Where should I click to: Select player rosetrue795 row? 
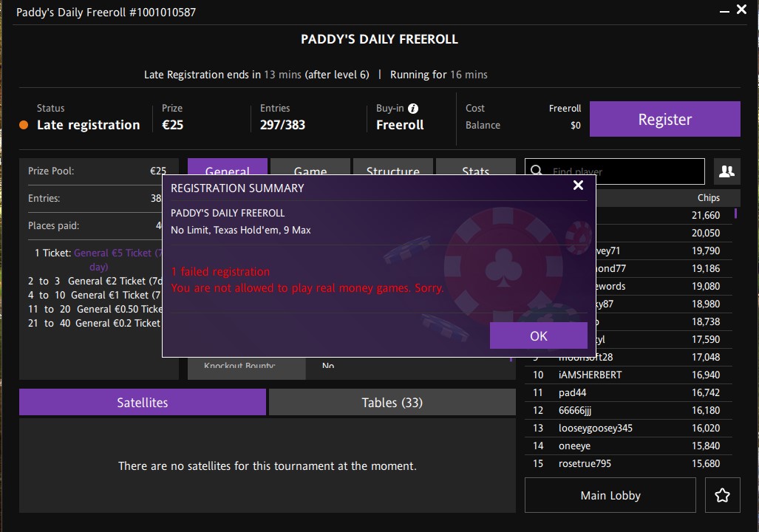click(628, 464)
